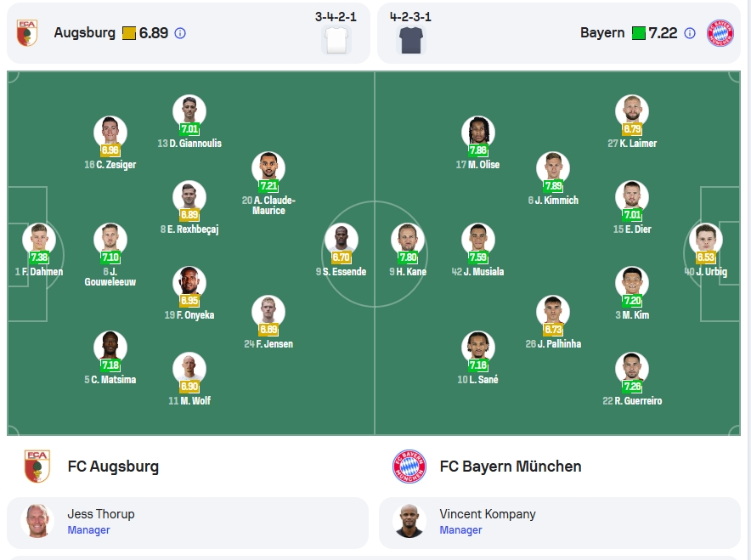Click the FC Augsburg team name
The image size is (751, 560).
[113, 467]
